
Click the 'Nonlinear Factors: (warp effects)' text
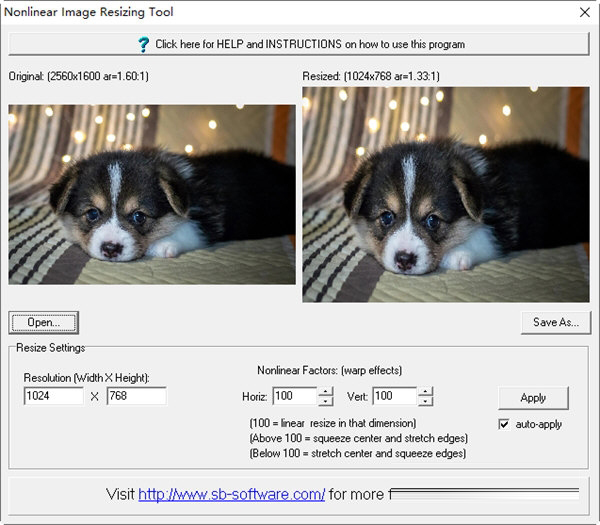329,370
